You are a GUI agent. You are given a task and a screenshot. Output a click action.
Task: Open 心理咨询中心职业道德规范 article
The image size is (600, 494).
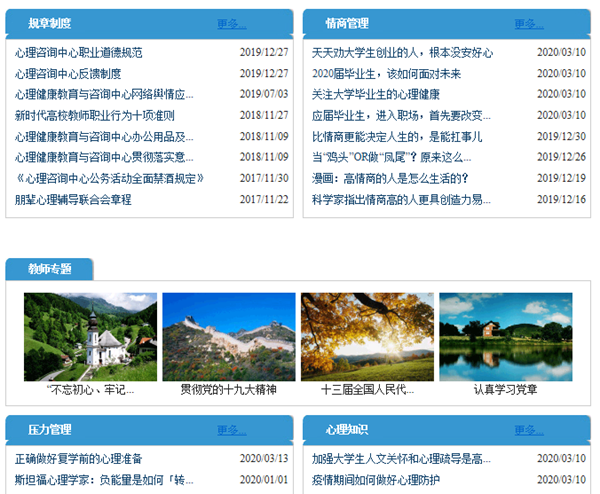click(79, 52)
